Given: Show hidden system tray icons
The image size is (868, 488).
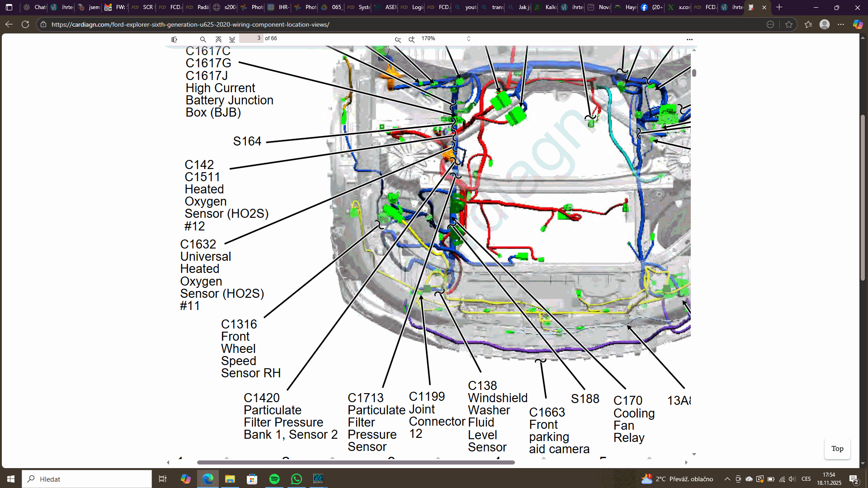Looking at the screenshot, I should 727,479.
